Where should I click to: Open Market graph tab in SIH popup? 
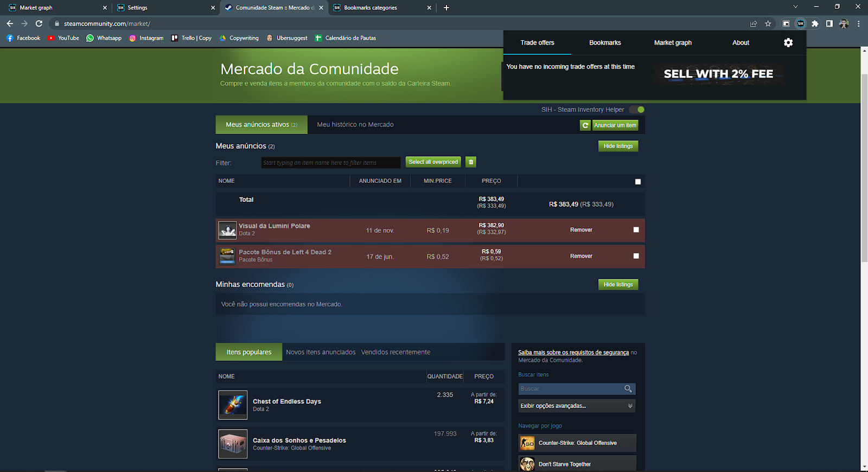click(673, 42)
